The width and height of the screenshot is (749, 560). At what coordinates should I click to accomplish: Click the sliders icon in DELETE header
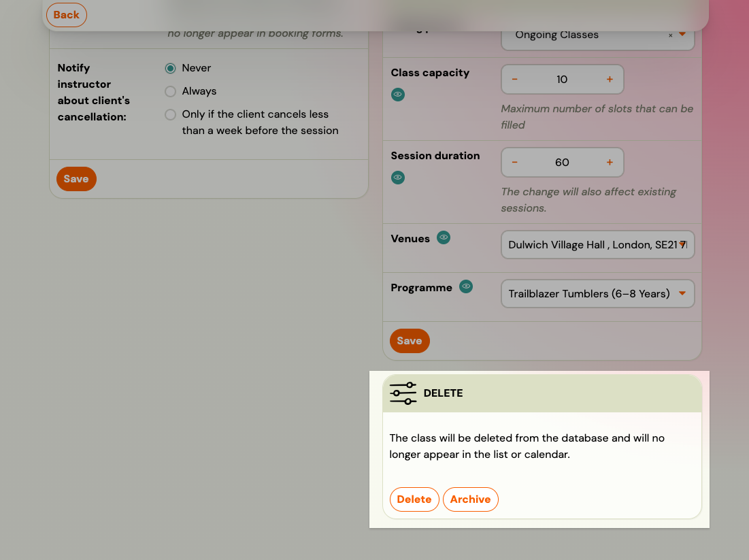pos(403,393)
